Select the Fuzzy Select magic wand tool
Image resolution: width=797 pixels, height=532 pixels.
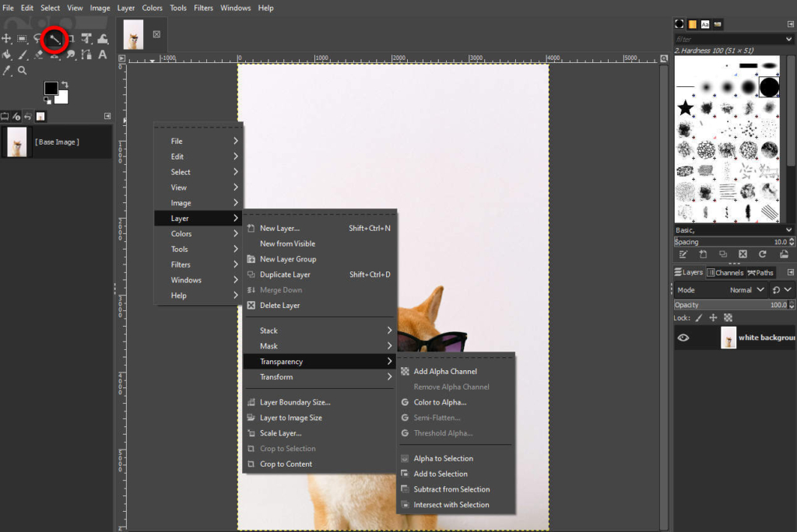54,38
